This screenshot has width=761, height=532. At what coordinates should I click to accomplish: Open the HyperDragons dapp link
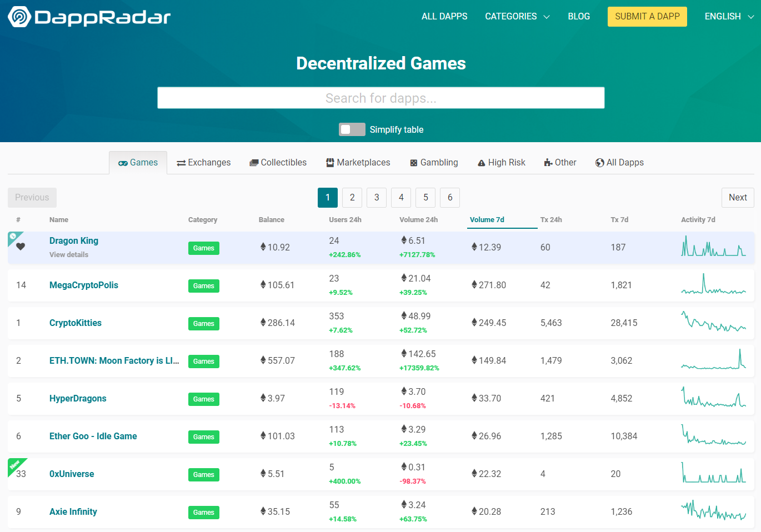click(x=78, y=398)
